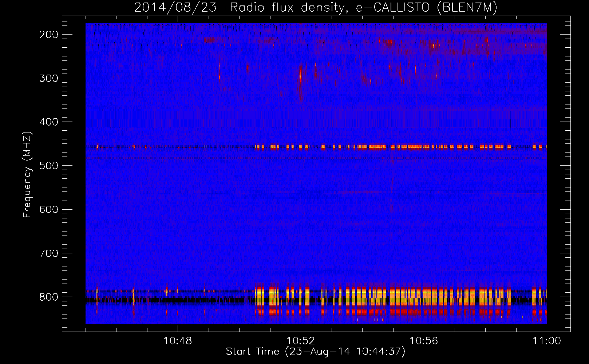The height and width of the screenshot is (364, 589).
Task: Click the 400 frequency tick label
Action: tap(49, 122)
